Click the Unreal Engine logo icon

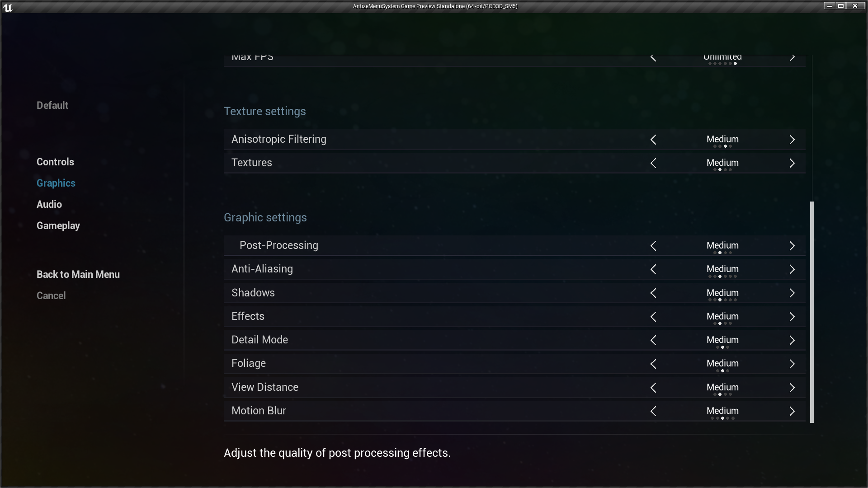(7, 7)
